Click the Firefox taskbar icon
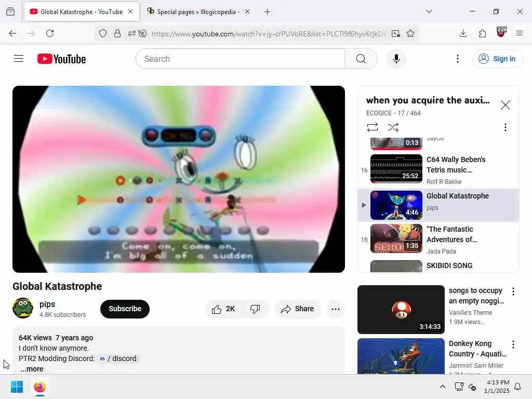Screen dimensions: 532x399 39,387
